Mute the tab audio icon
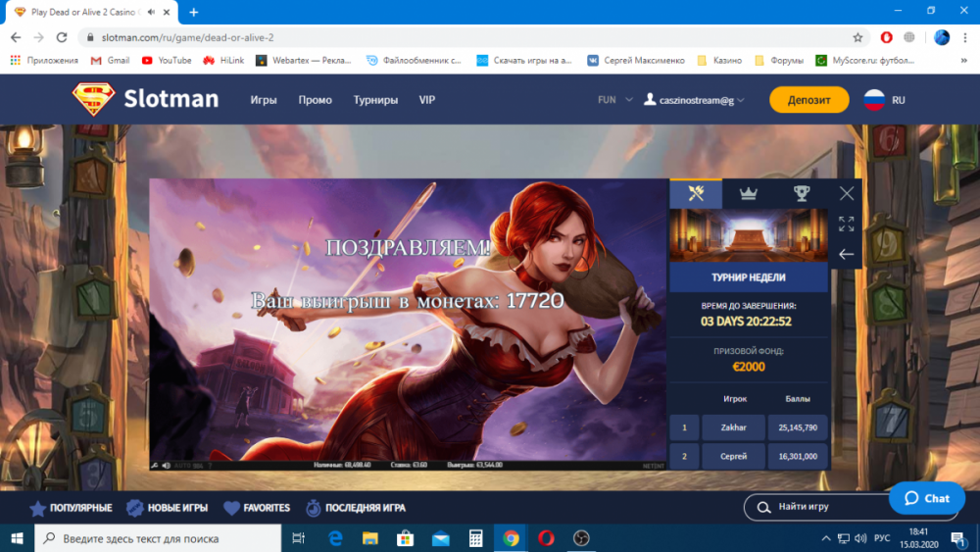Viewport: 980px width, 552px height. [x=151, y=12]
